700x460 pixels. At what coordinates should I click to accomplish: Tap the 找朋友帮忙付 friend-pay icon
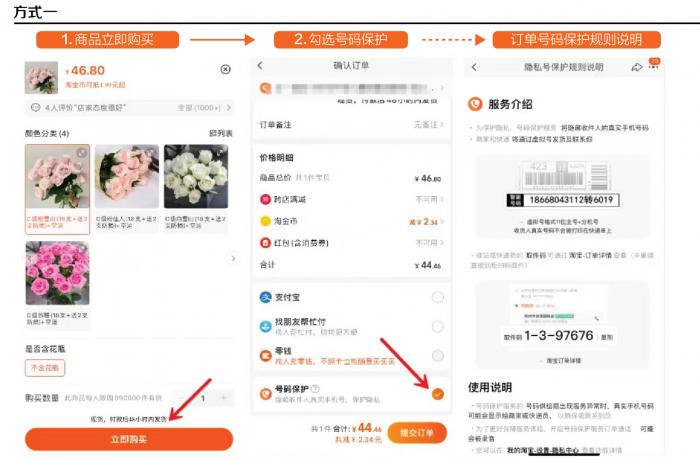(266, 327)
